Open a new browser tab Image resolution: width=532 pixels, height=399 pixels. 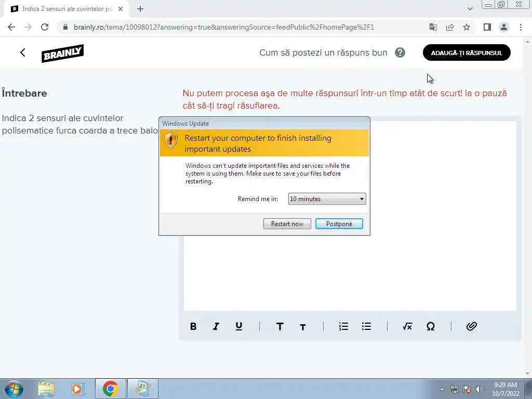(140, 9)
